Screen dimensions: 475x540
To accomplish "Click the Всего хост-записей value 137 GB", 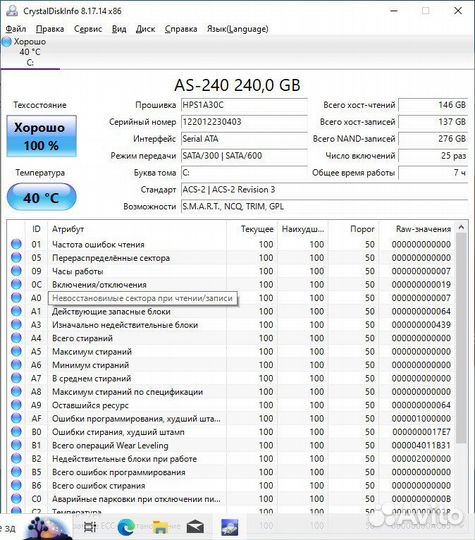I will click(433, 122).
